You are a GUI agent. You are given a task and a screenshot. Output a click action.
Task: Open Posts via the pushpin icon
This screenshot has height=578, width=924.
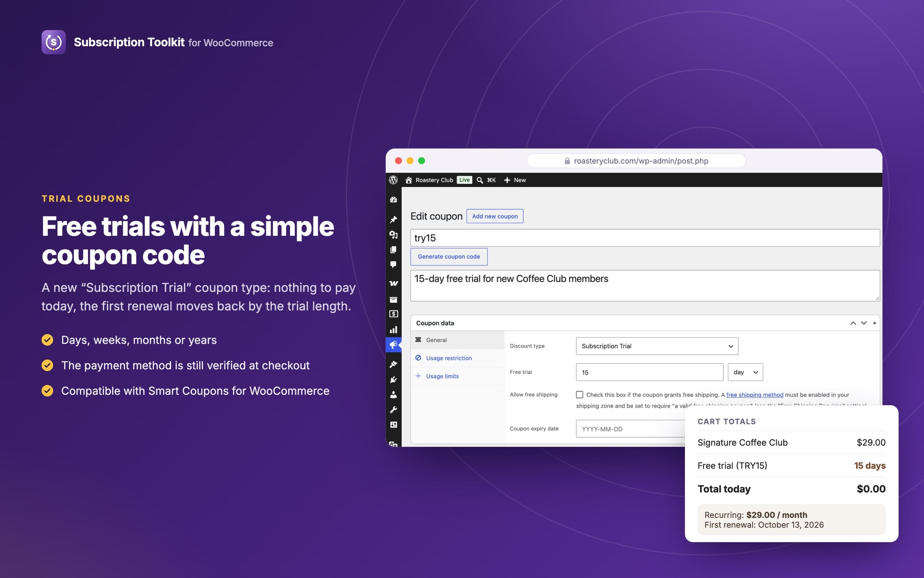tap(393, 220)
